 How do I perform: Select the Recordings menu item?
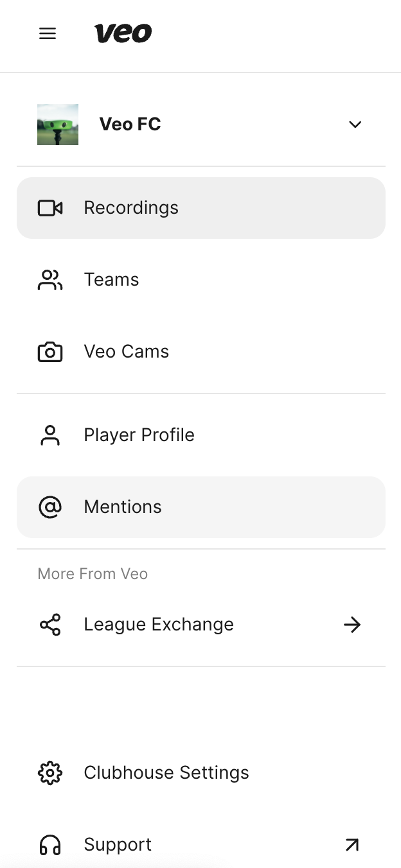[x=201, y=208]
